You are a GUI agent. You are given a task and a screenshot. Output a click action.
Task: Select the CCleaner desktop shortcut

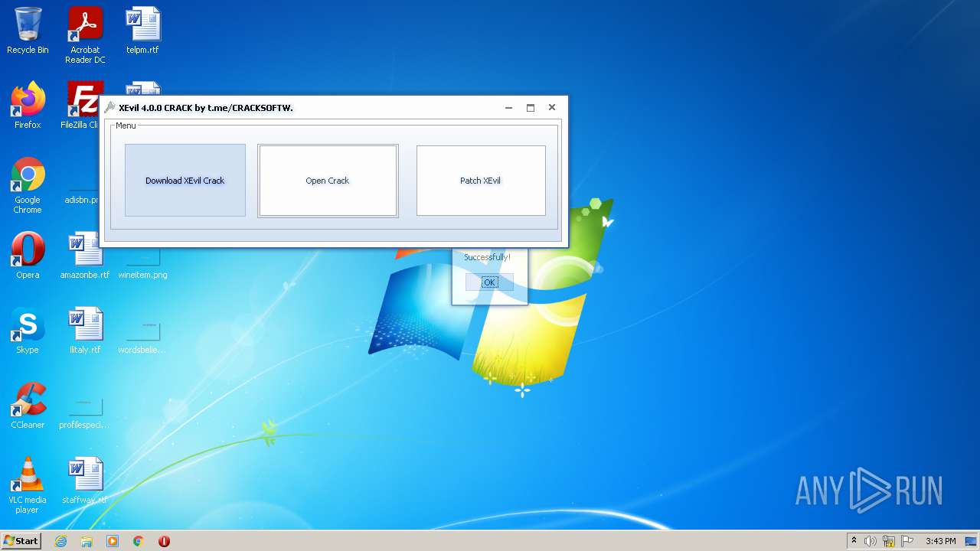[x=28, y=406]
